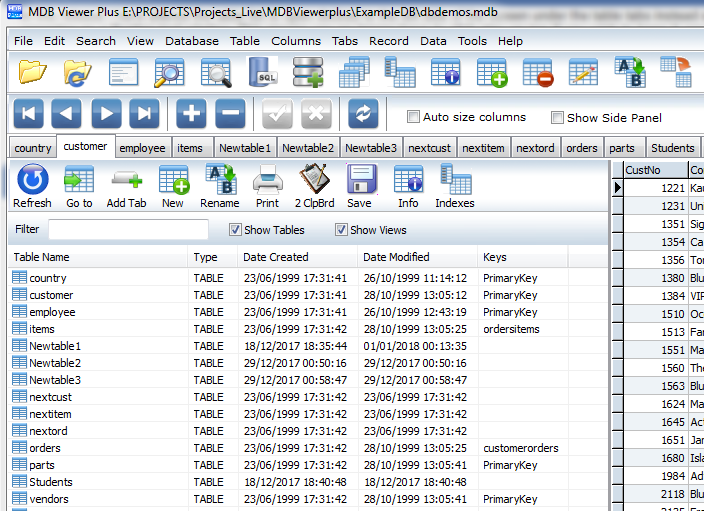Viewport: 704px width, 511px height.
Task: Click the customerorders key cell
Action: [521, 448]
